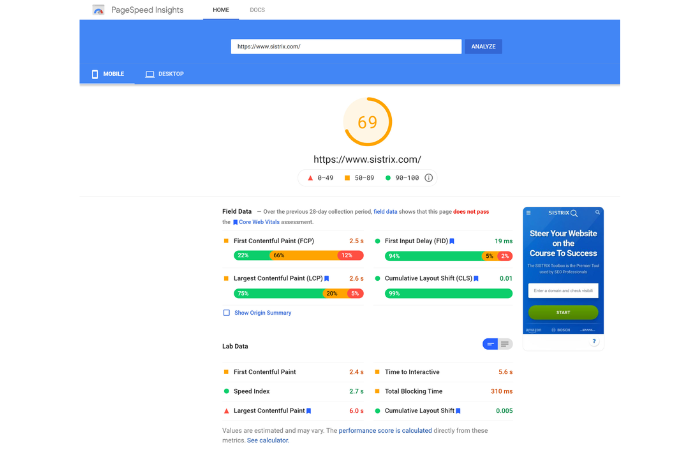
Task: Click the 'Speed Index' label
Action: tap(251, 391)
